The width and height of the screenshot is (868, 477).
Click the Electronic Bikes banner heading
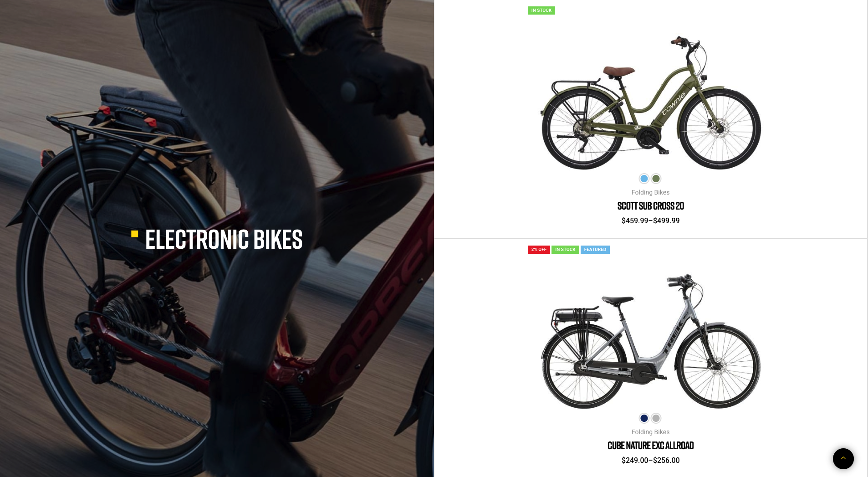coord(224,239)
